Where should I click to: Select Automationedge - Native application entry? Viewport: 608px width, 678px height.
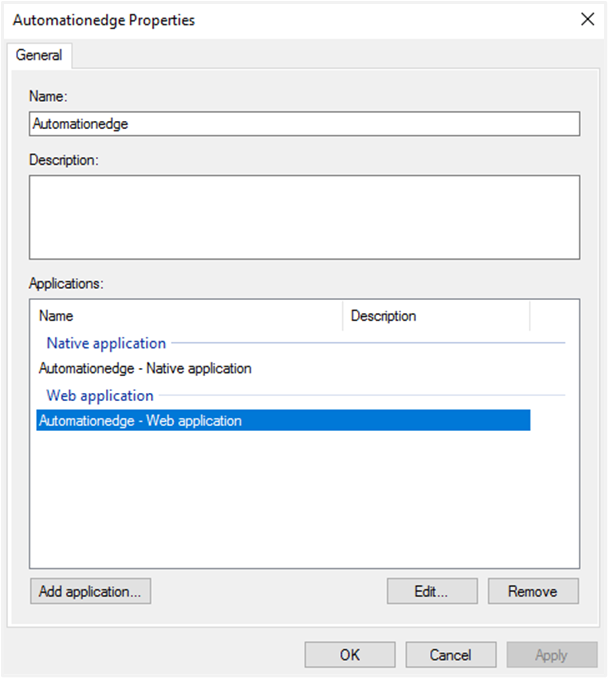coord(145,368)
